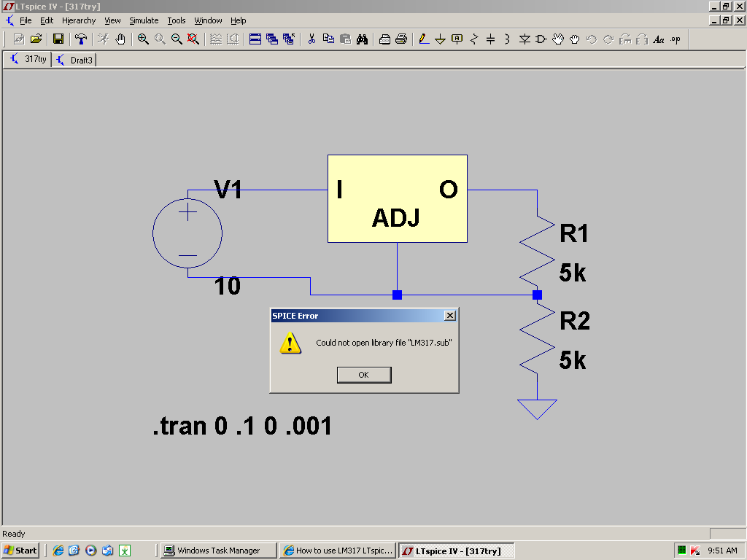The image size is (747, 560).
Task: Click the Cascade Windows icon
Action: tap(272, 39)
